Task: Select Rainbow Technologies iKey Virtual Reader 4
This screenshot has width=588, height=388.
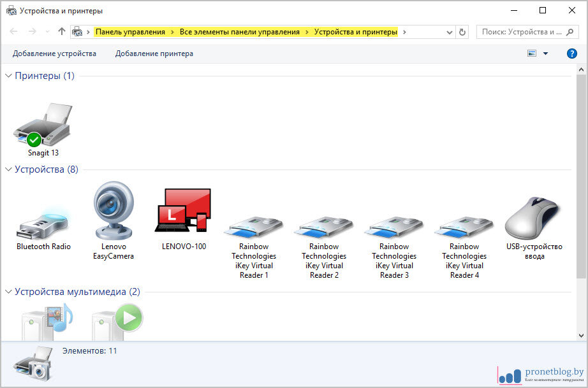Action: click(464, 227)
